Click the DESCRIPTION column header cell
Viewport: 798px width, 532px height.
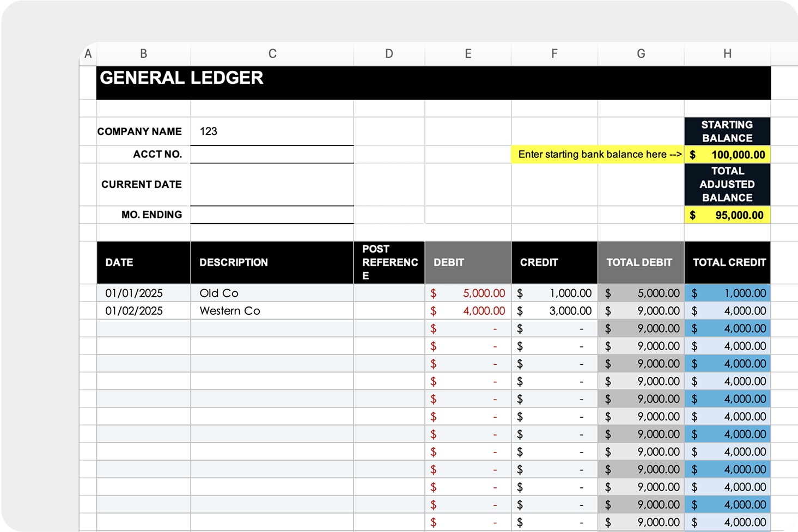point(272,262)
